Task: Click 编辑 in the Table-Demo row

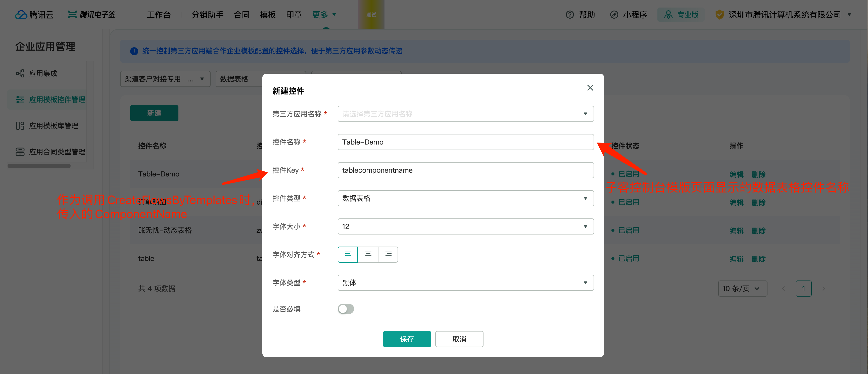Action: tap(736, 174)
